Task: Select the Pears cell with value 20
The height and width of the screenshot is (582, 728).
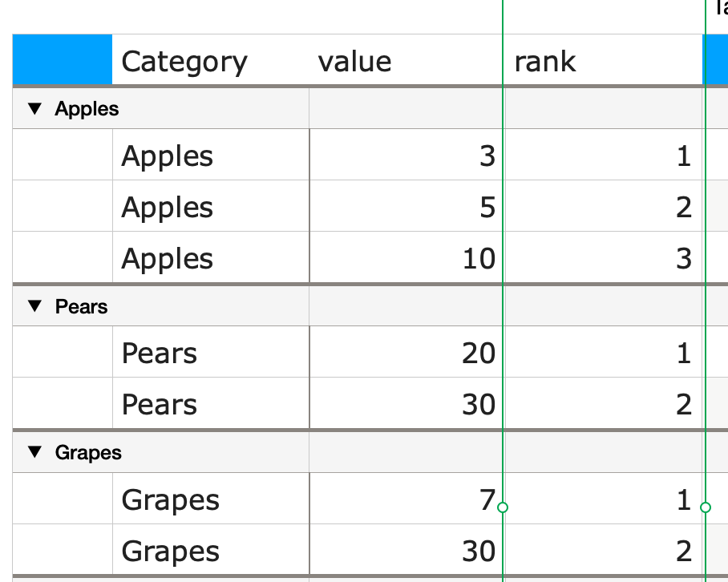Action: click(x=211, y=352)
